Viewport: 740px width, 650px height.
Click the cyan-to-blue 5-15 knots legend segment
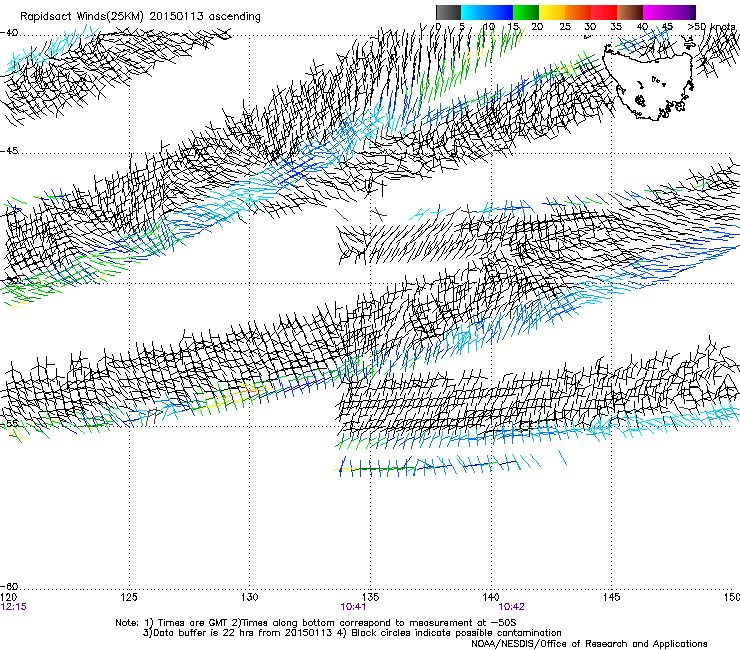(487, 12)
